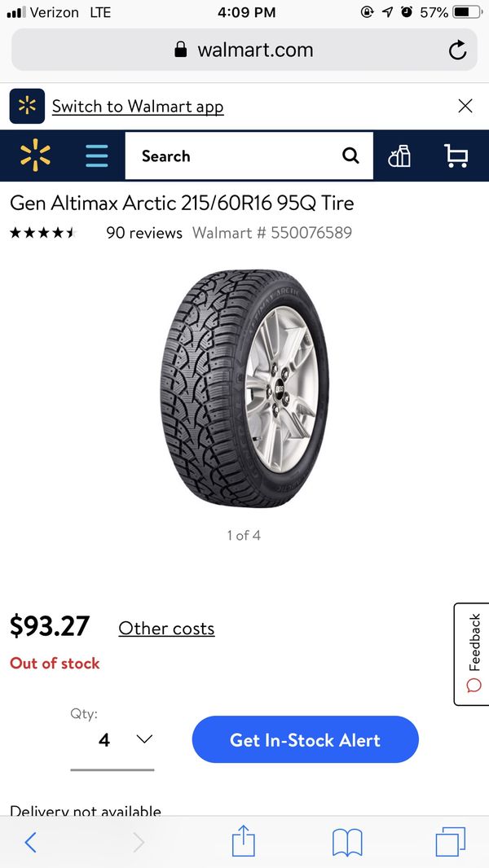Screen dimensions: 489x868
Task: Open the Other costs link
Action: [167, 629]
